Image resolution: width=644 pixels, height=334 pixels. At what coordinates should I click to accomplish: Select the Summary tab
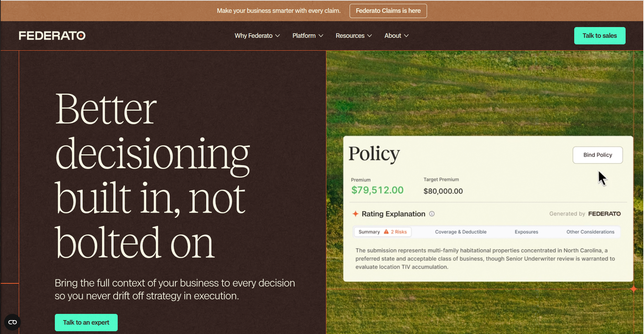(x=383, y=232)
